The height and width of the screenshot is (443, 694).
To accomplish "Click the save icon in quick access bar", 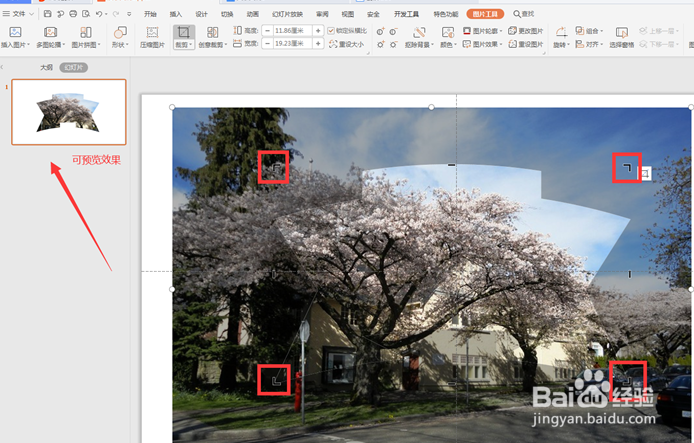I will click(48, 14).
